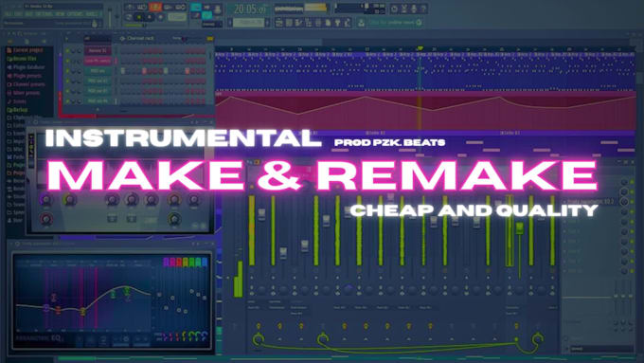644x363 pixels.
Task: Click the purple band color tab in EQ
Action: pyautogui.click(x=166, y=262)
